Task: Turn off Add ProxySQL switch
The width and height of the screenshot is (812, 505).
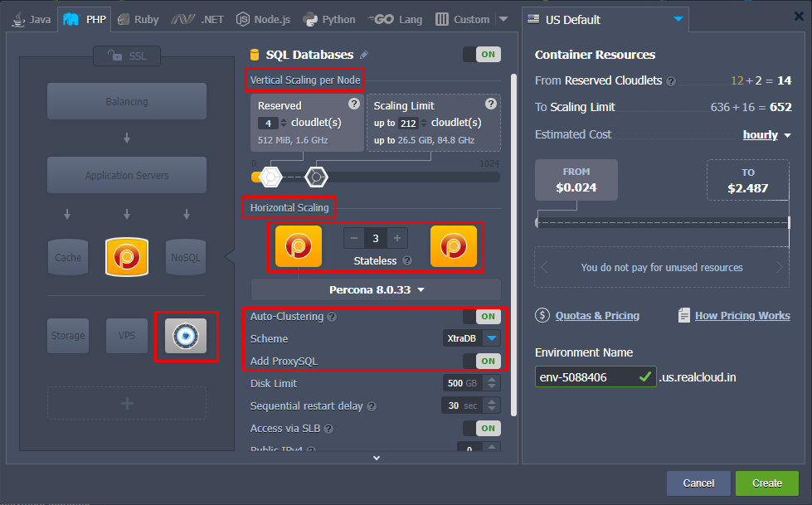Action: click(481, 361)
